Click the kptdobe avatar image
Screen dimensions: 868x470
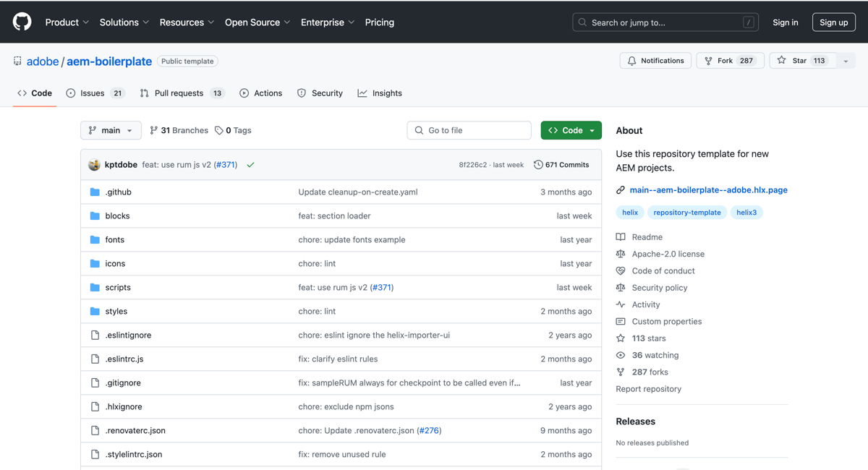coord(94,165)
